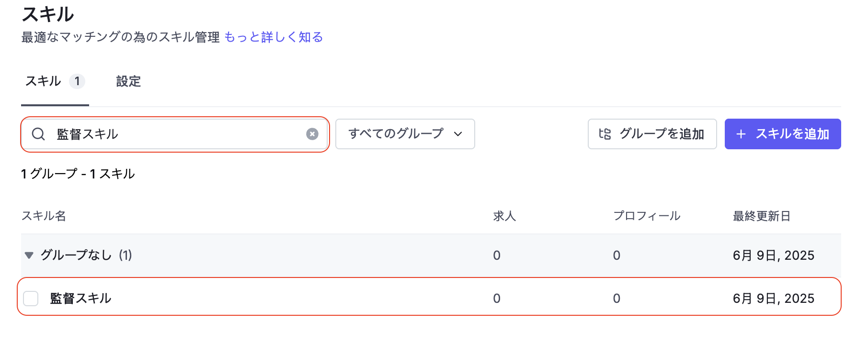Viewport: 868px width, 355px height.
Task: Clear the search field with the x icon
Action: coord(312,134)
